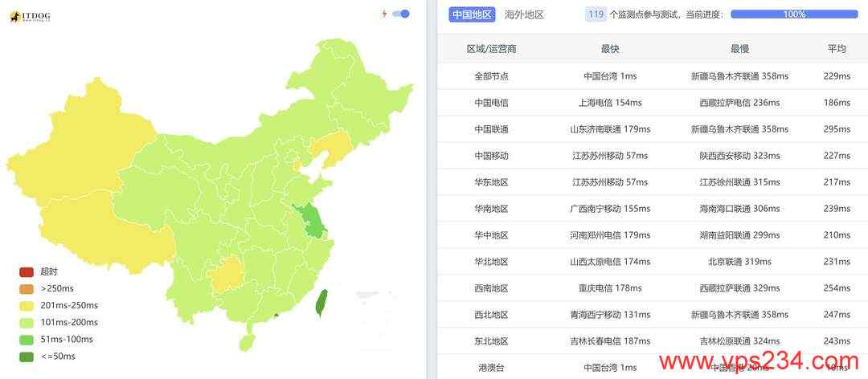The width and height of the screenshot is (868, 379).
Task: Click the lightning bolt icon
Action: [x=384, y=14]
